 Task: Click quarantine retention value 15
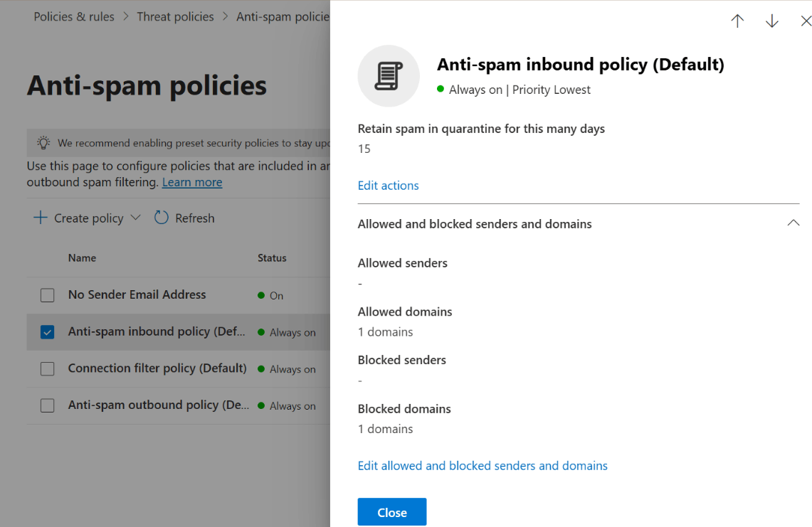tap(364, 149)
